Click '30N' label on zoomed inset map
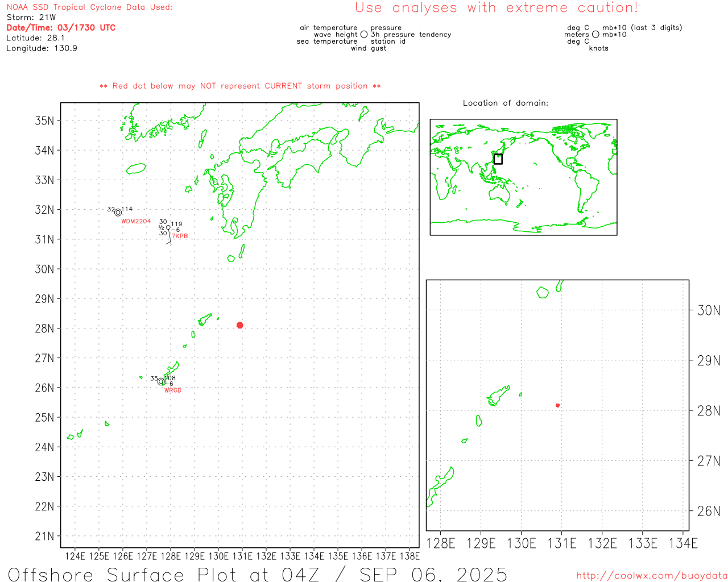728x582 pixels. [x=709, y=310]
